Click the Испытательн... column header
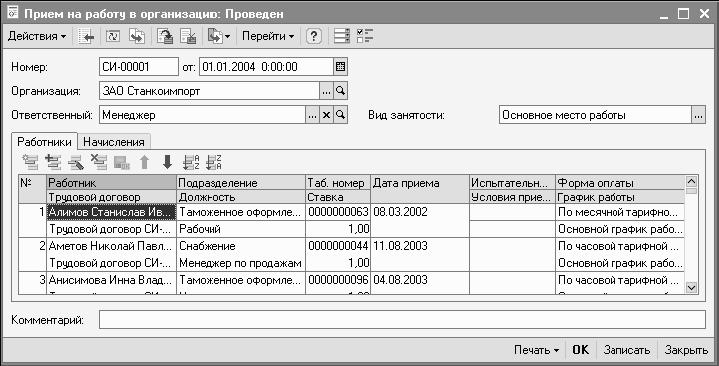 tap(513, 183)
